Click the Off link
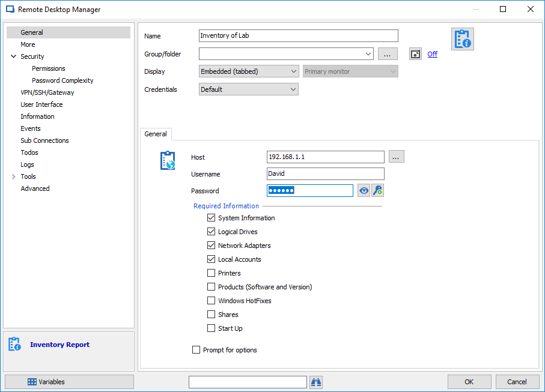 click(432, 54)
